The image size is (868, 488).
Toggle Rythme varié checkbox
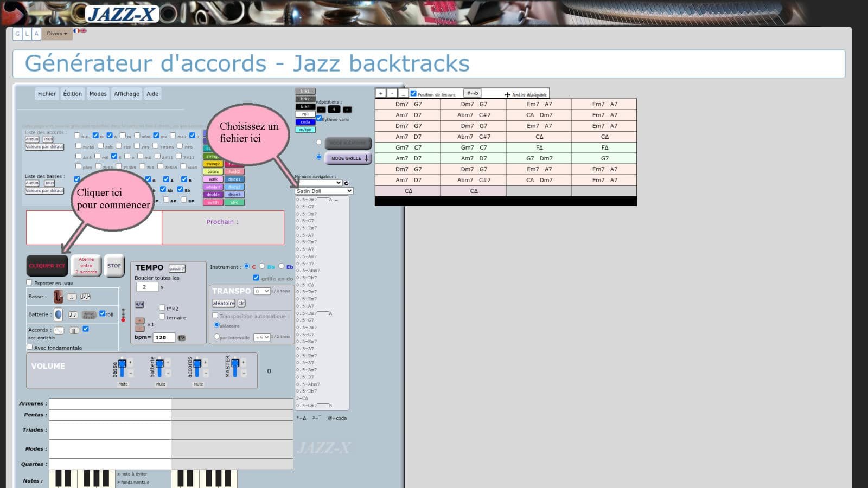[x=319, y=118]
